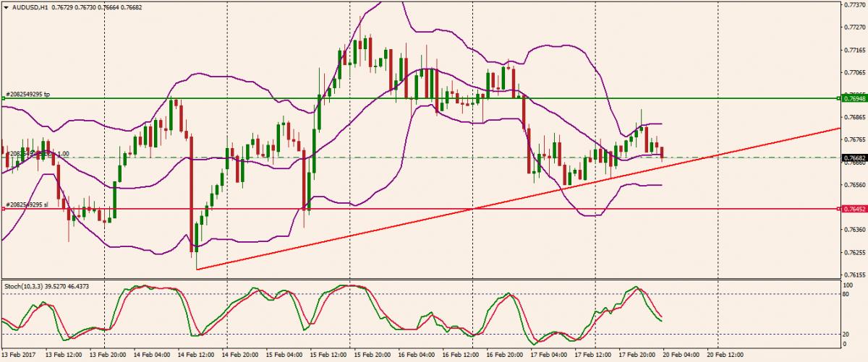This screenshot has width=868, height=362.
Task: Click the 14 Feb 20:00 time label
Action: (x=239, y=356)
